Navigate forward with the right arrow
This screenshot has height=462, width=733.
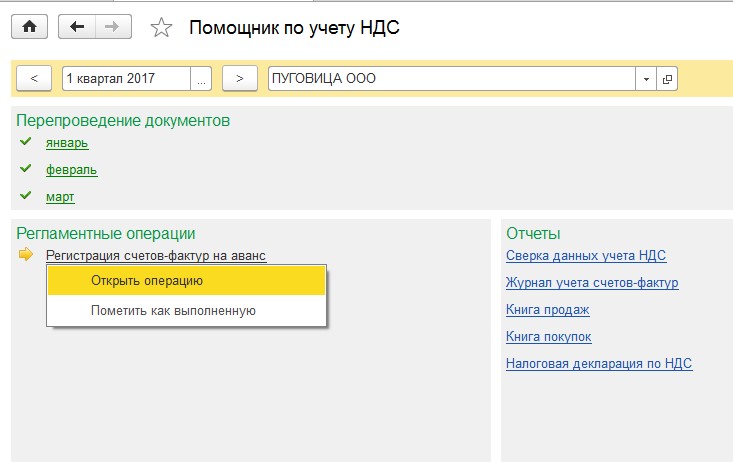pyautogui.click(x=113, y=27)
